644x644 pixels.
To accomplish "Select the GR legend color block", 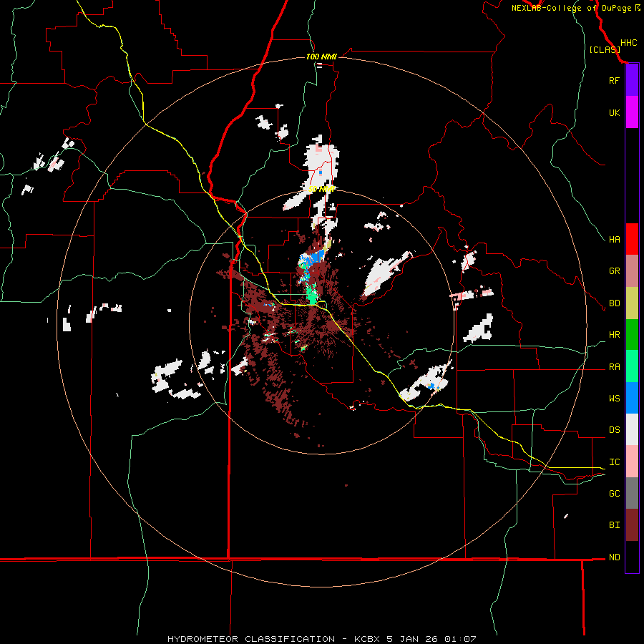I will pyautogui.click(x=632, y=271).
